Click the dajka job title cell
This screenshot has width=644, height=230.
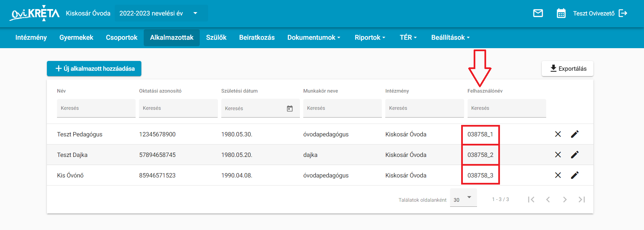[x=310, y=155]
